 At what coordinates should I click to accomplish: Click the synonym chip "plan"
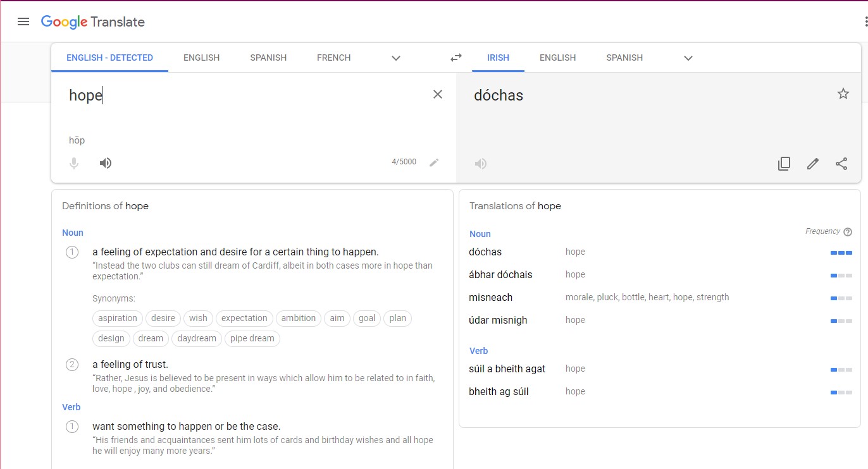[x=398, y=319]
